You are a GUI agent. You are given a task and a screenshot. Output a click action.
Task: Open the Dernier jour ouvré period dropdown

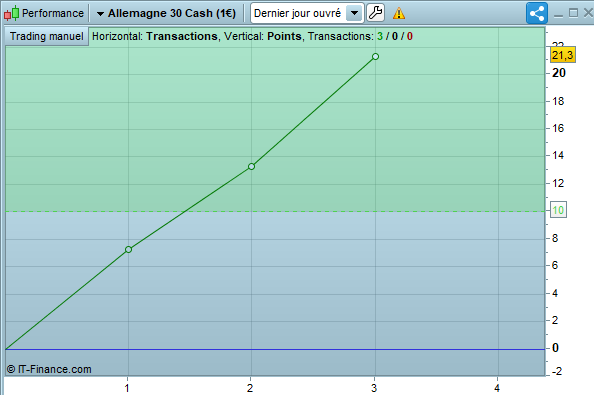coord(354,13)
